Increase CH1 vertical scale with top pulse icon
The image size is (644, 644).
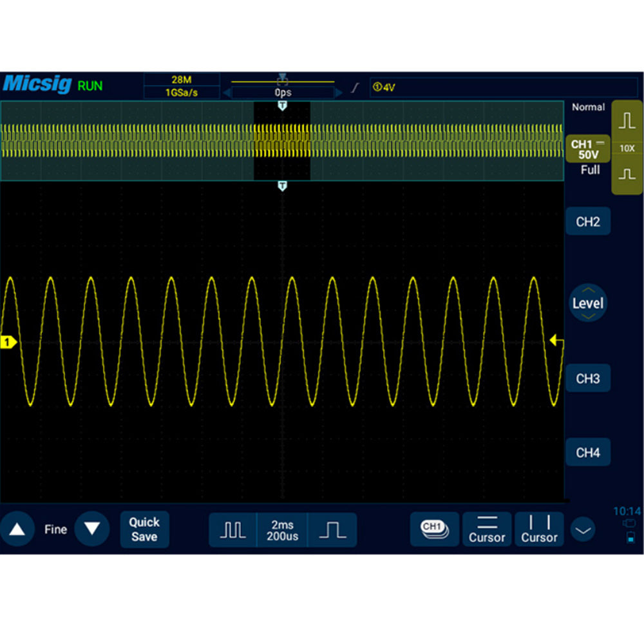tap(627, 122)
